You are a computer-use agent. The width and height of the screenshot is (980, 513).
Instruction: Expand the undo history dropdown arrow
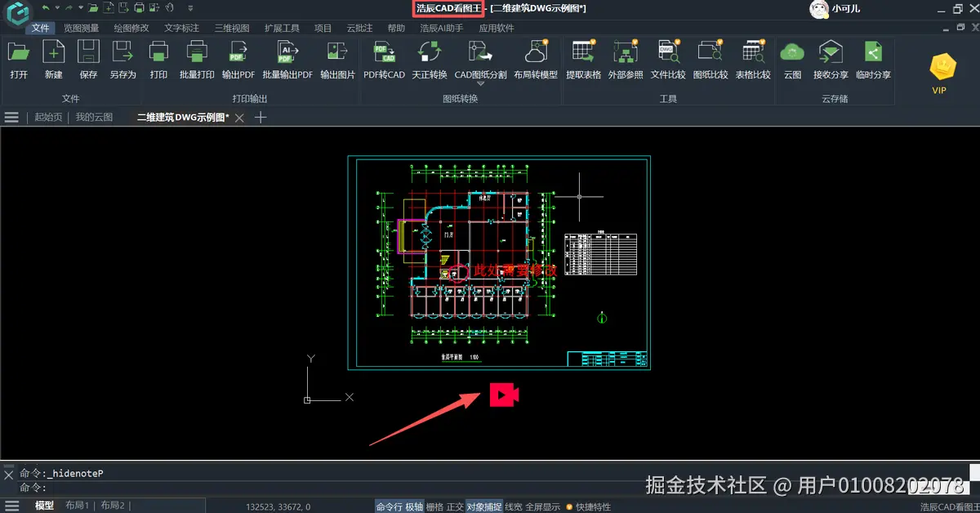(x=57, y=8)
